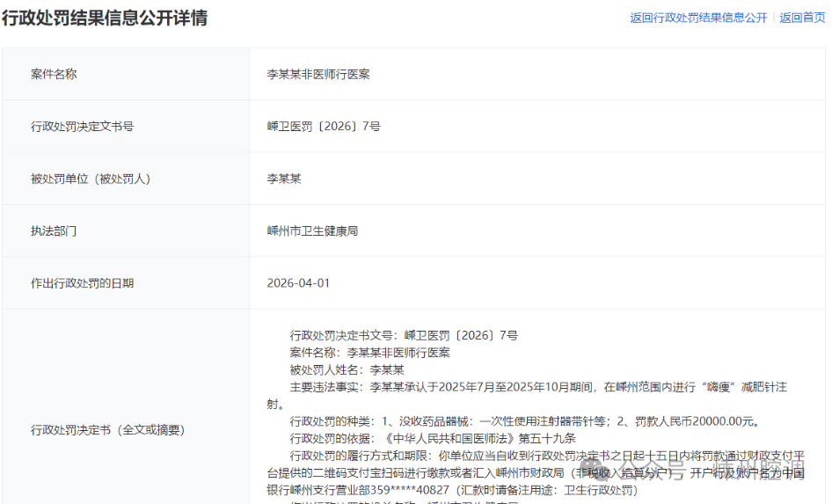
Task: Select the line starting 行政处罚的依据
Action: [433, 438]
